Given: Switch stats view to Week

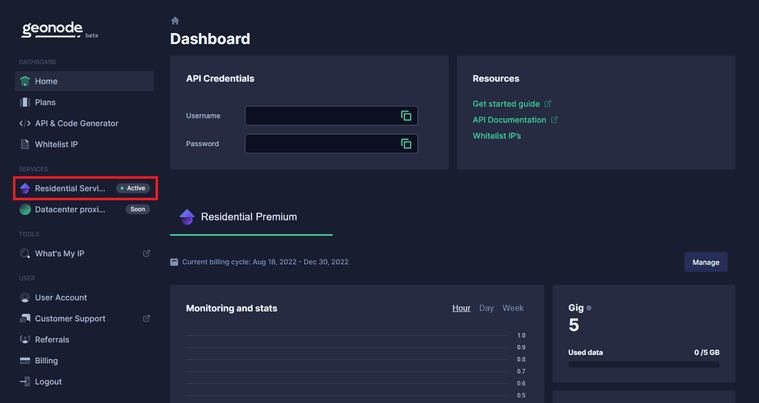Looking at the screenshot, I should point(513,308).
